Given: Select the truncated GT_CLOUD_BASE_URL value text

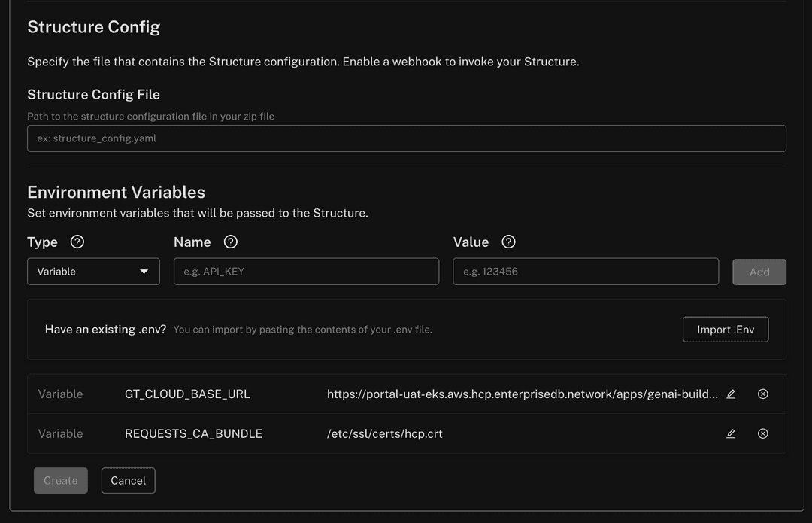Looking at the screenshot, I should pyautogui.click(x=523, y=394).
